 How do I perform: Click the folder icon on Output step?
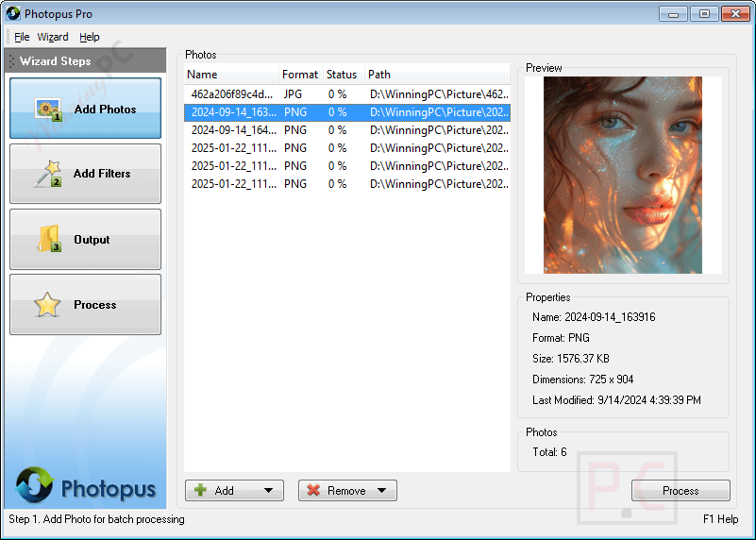pyautogui.click(x=49, y=239)
